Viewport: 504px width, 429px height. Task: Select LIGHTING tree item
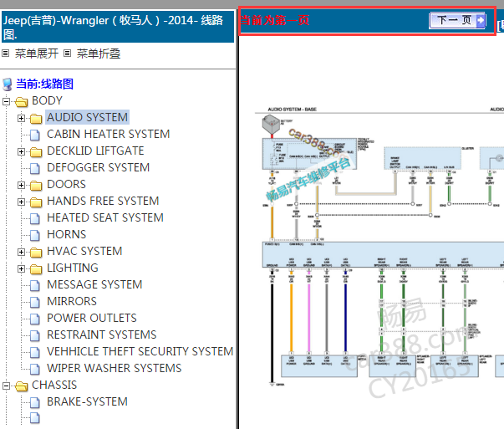[73, 268]
